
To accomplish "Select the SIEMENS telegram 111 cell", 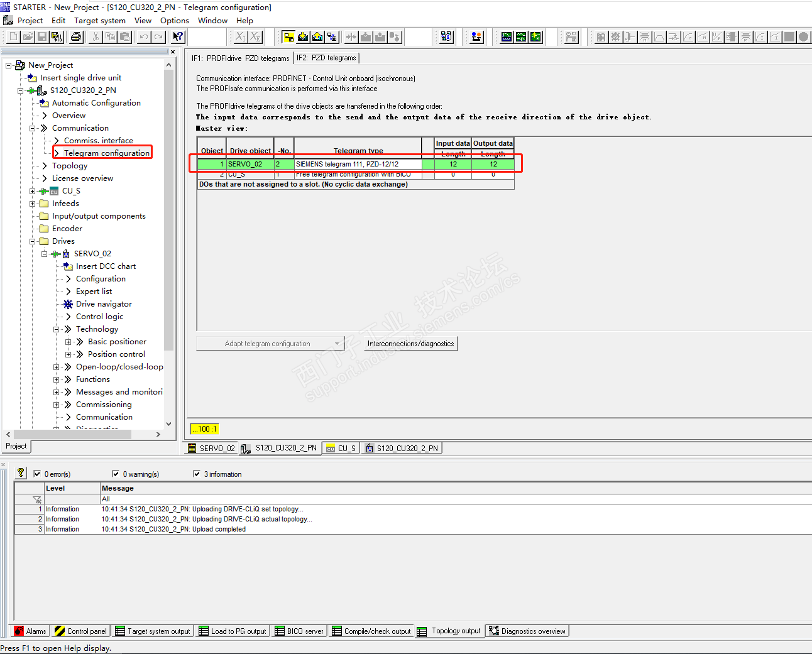I will point(358,164).
